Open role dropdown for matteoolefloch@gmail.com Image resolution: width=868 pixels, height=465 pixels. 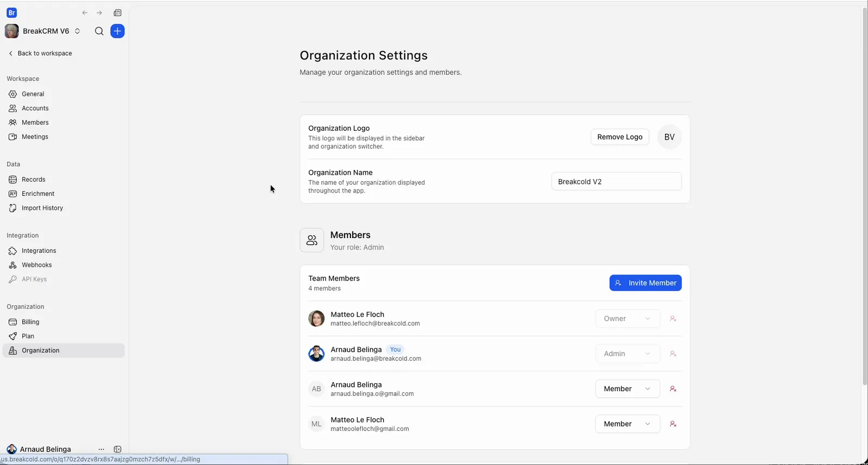pyautogui.click(x=628, y=424)
